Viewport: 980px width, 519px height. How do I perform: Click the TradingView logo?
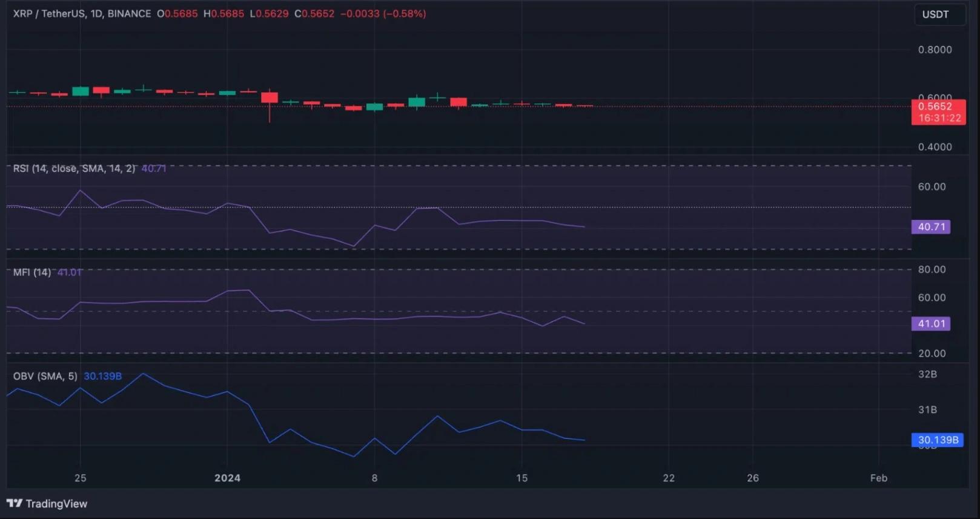[x=47, y=503]
